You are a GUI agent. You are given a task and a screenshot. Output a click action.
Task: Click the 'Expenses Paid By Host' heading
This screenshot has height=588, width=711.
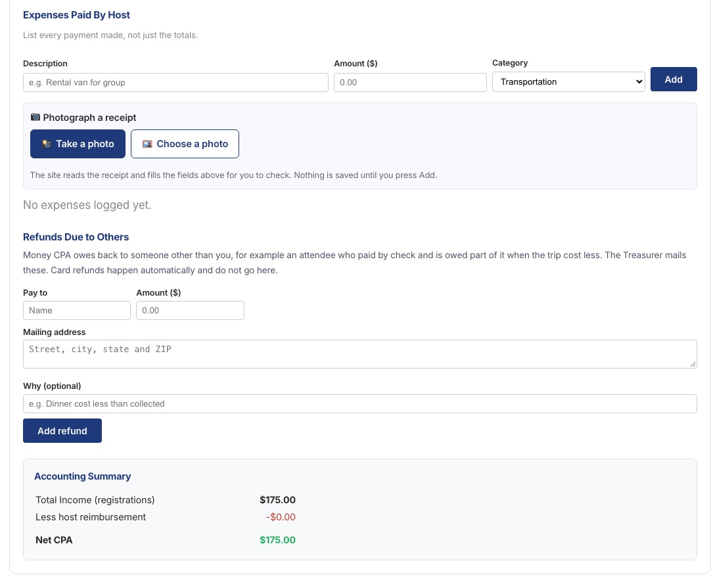(x=76, y=15)
